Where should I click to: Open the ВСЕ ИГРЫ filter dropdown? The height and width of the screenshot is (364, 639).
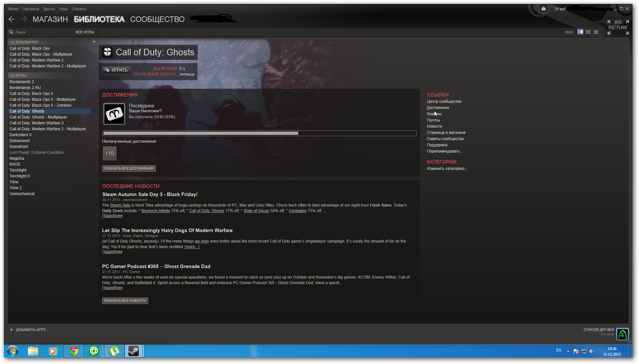click(84, 32)
